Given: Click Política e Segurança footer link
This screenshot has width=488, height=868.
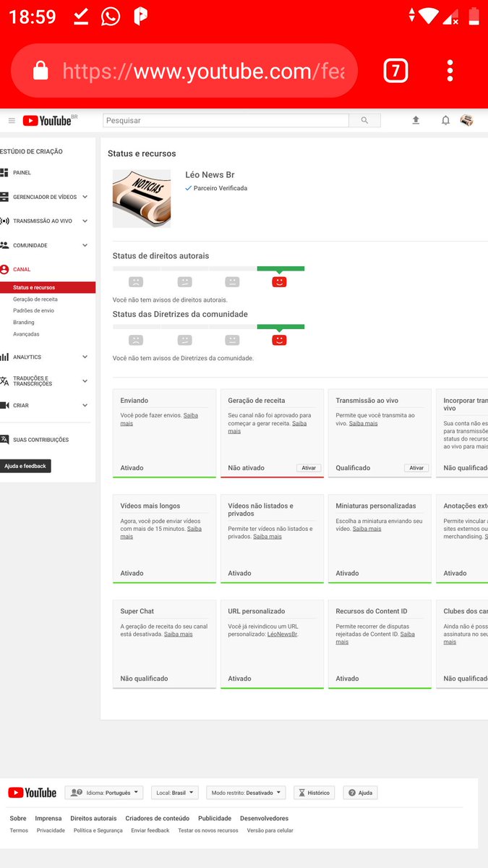Looking at the screenshot, I should pyautogui.click(x=98, y=830).
